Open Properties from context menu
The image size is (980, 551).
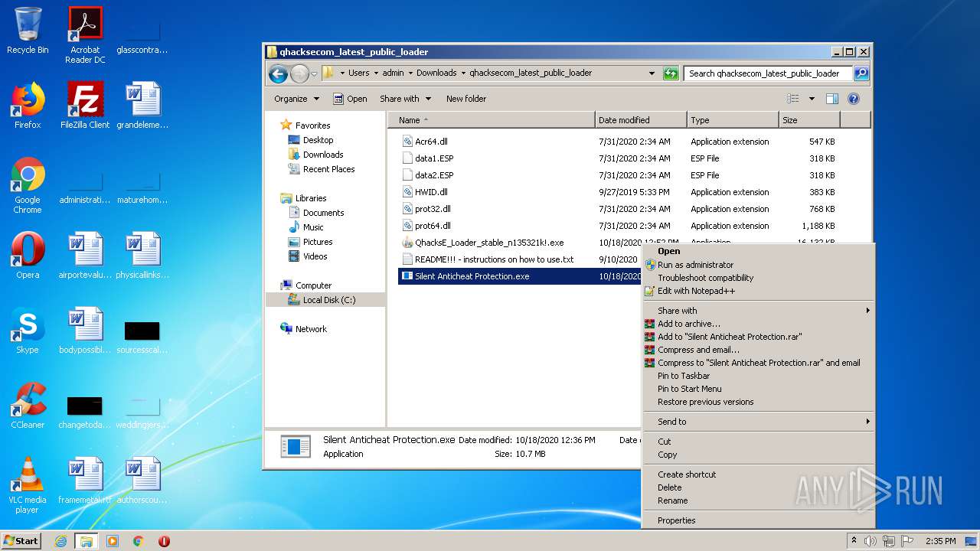[676, 520]
